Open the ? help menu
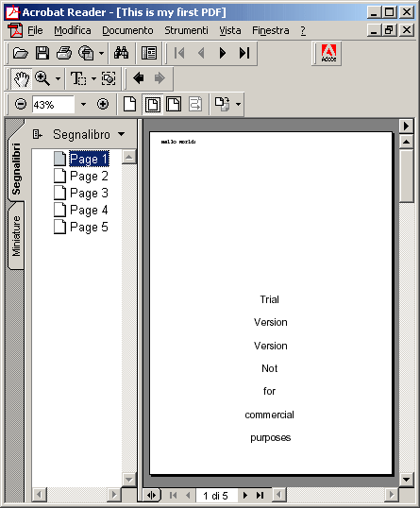 [x=303, y=30]
